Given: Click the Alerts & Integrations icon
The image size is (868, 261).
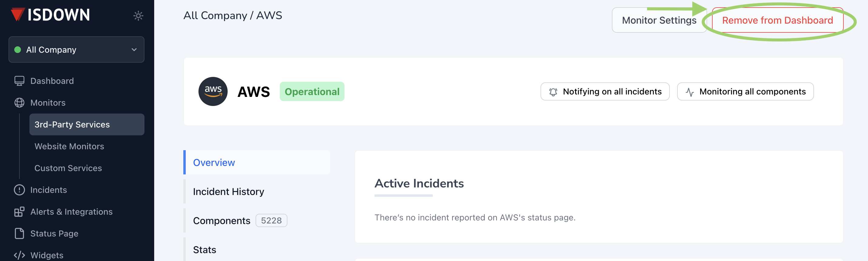Looking at the screenshot, I should tap(19, 212).
